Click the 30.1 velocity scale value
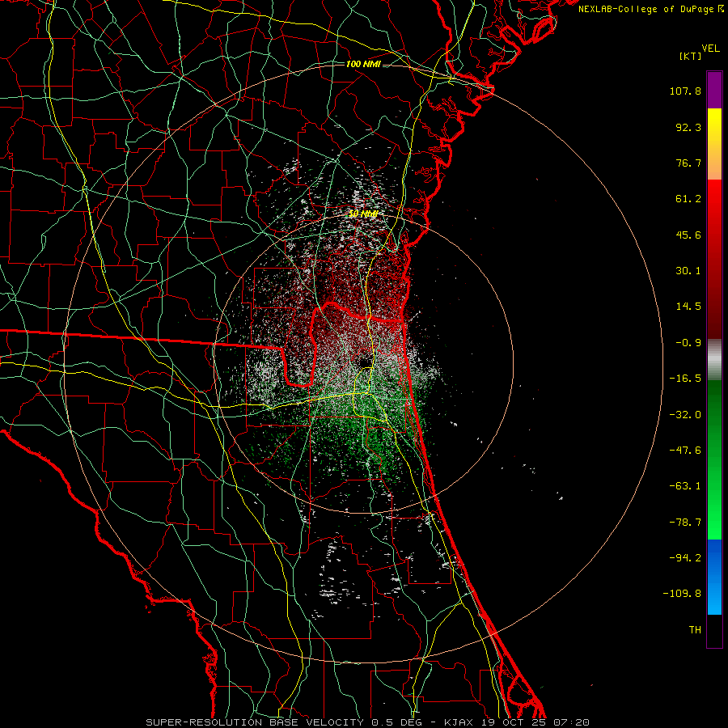 coord(688,271)
